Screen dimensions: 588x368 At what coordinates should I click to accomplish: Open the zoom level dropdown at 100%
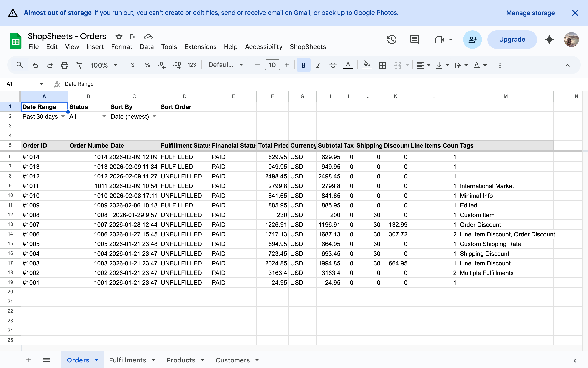[104, 65]
